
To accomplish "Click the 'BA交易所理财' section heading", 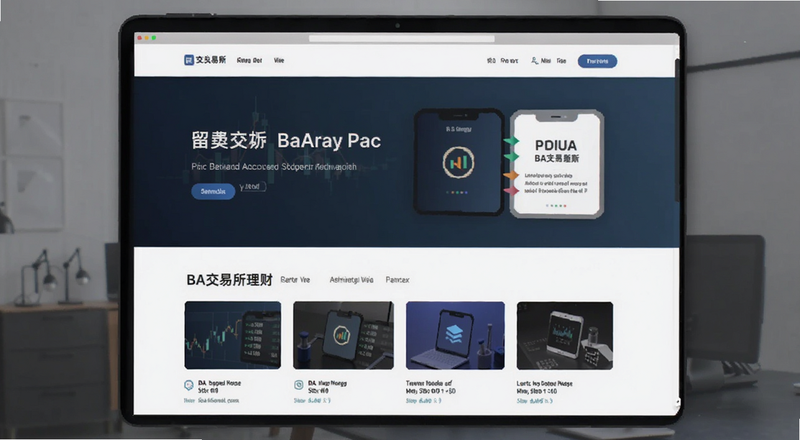I will click(230, 280).
